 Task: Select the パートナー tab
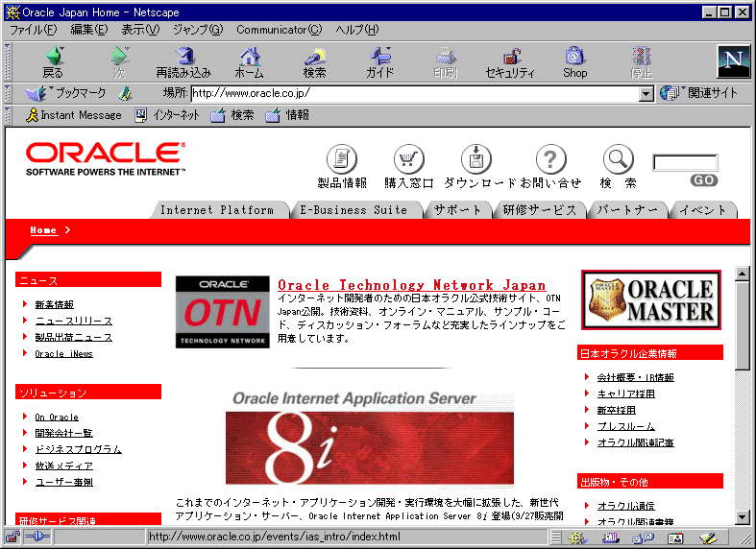point(627,210)
